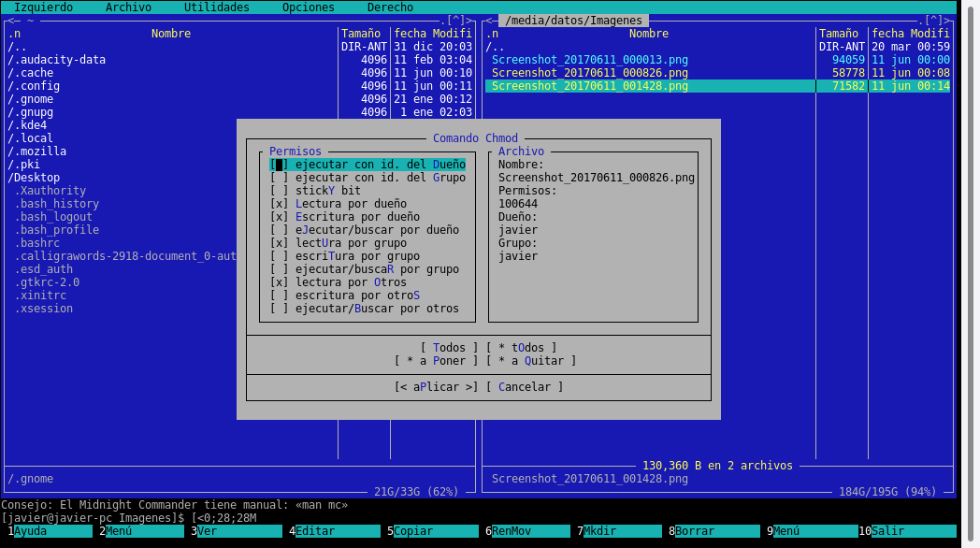Viewport: 980px width, 548px height.
Task: Select /.gnome directory in left panel list
Action: coord(30,99)
